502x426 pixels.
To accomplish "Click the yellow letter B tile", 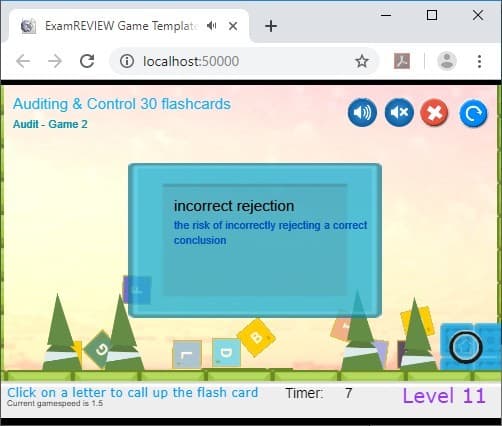I will (256, 338).
